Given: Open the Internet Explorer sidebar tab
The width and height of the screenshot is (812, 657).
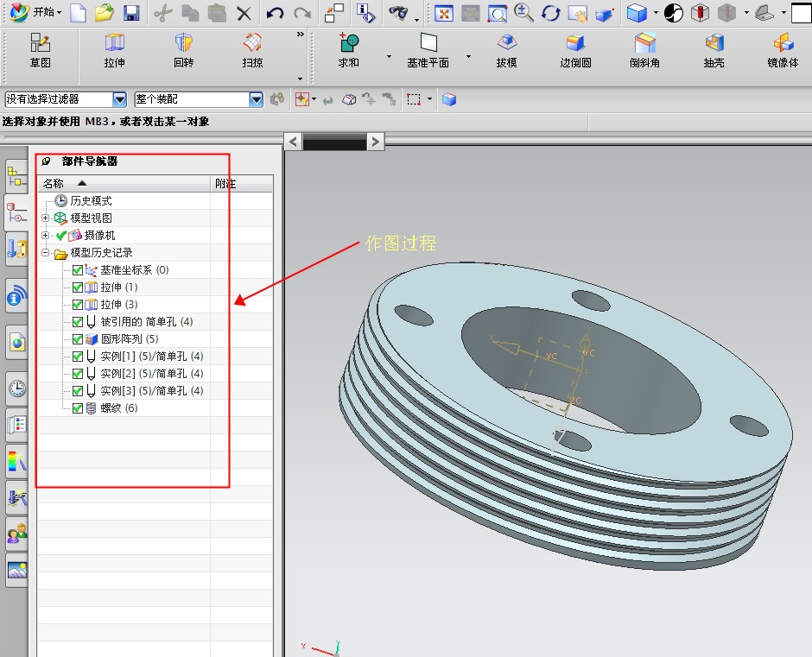Looking at the screenshot, I should click(16, 342).
